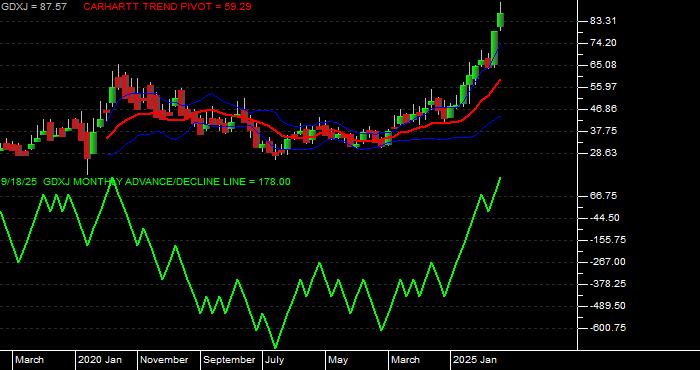Click the CARHARTT TREND PIVOT = 59.29 label
The image size is (700, 370).
pos(167,7)
